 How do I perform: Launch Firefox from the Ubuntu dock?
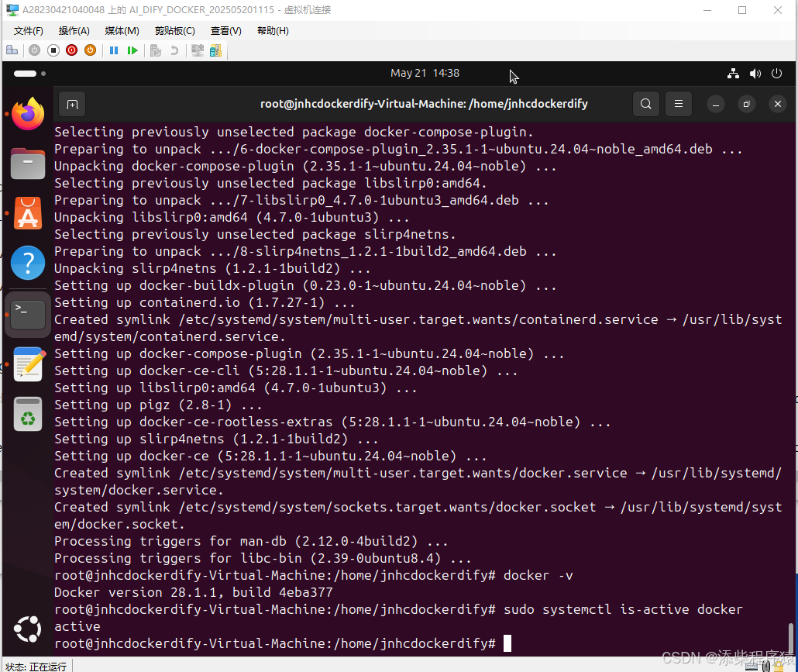tap(28, 113)
